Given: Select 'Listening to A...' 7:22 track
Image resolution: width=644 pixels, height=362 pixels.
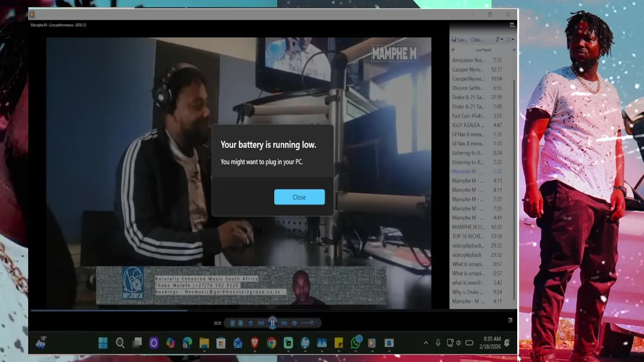Looking at the screenshot, I should pyautogui.click(x=477, y=162).
